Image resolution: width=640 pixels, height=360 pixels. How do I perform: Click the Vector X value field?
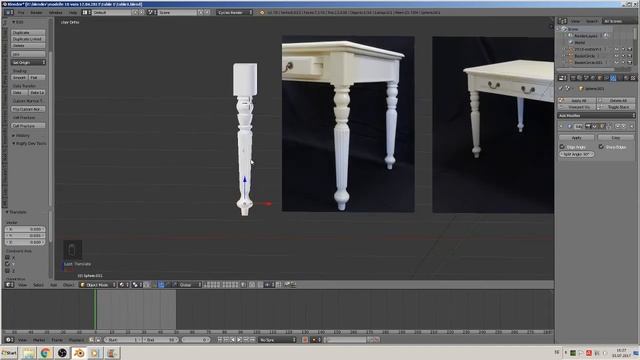coord(25,229)
